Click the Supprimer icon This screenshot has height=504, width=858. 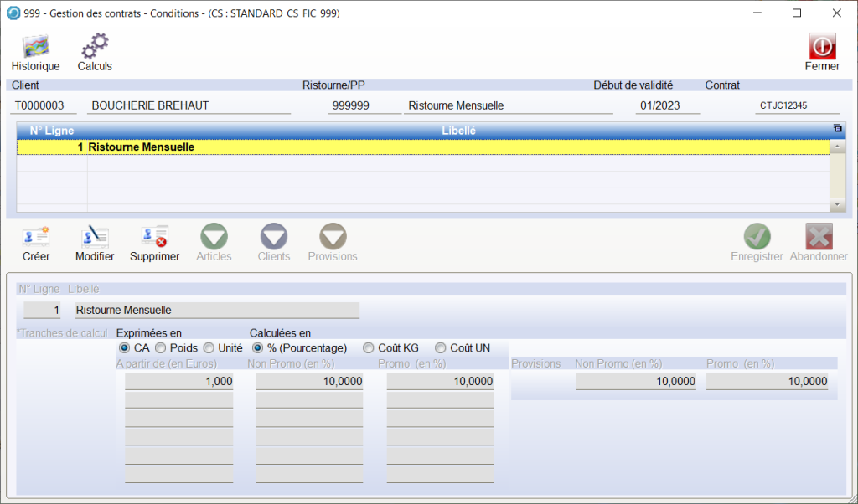154,237
